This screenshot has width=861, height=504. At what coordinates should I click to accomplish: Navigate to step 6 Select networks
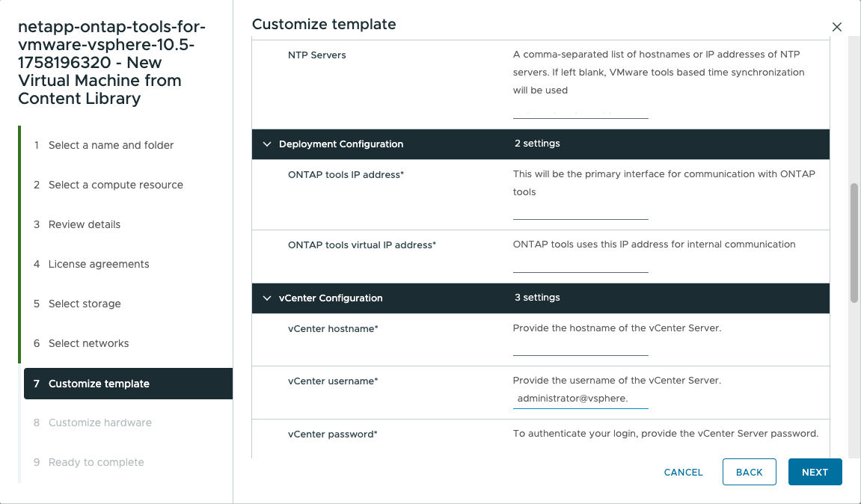[88, 343]
